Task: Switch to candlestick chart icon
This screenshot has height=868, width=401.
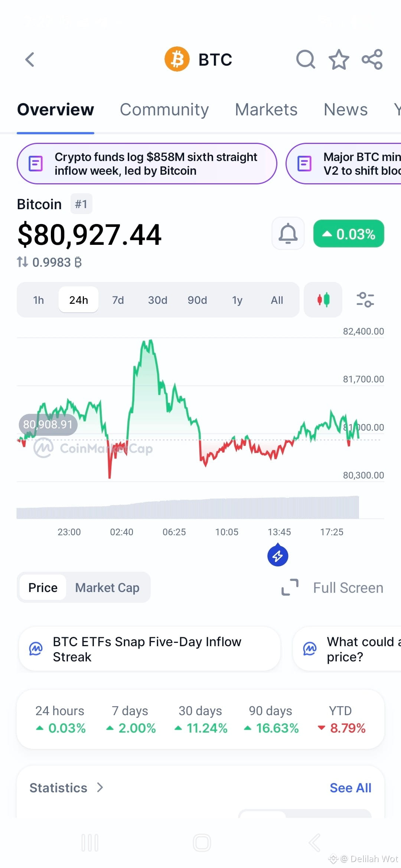Action: (x=323, y=300)
